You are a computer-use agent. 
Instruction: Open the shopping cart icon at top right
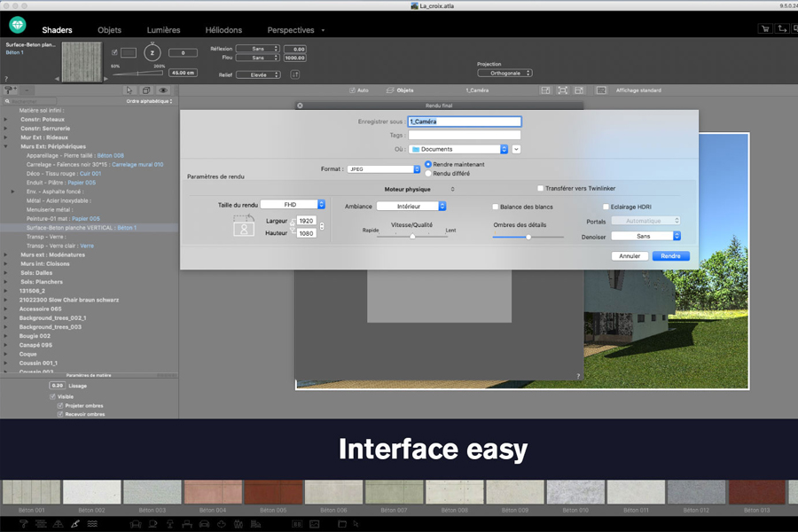click(x=765, y=29)
